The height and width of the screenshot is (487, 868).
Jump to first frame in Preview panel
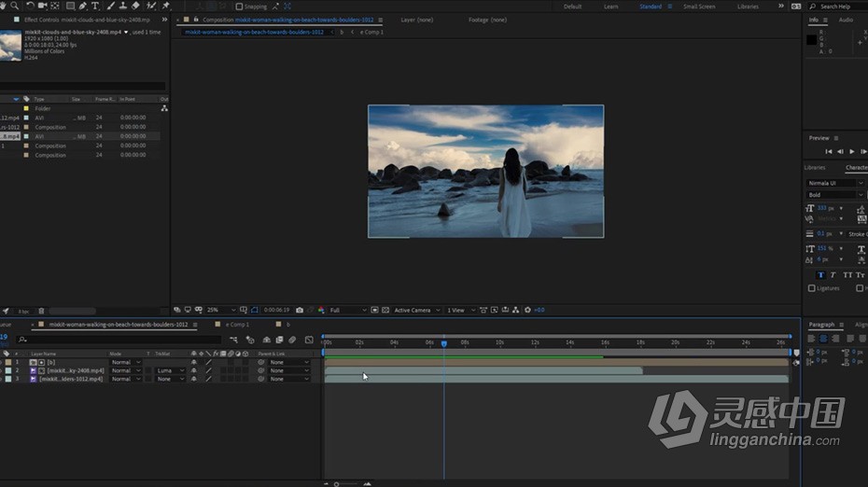(x=828, y=152)
